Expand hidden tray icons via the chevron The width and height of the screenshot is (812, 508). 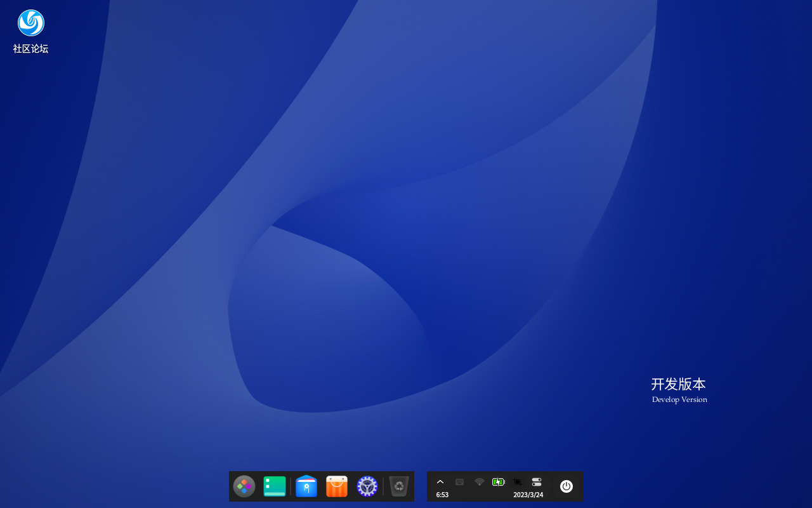pos(440,481)
